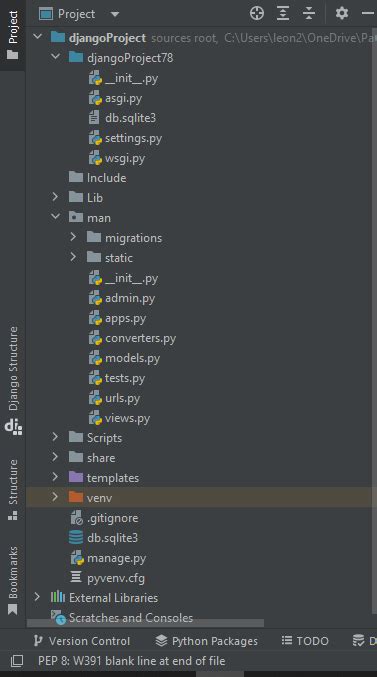Open the Django Structure side tab
377x677 pixels.
pyautogui.click(x=13, y=380)
